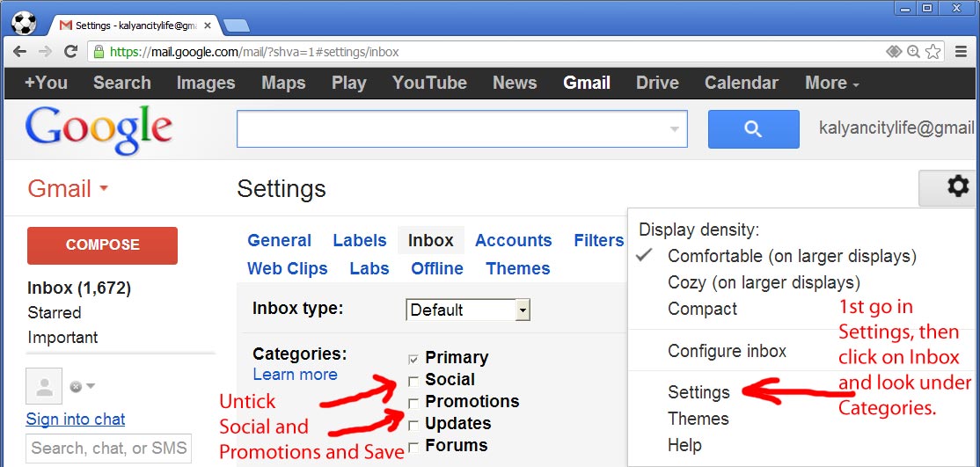
Task: Open search options arrow in search box
Action: point(675,129)
